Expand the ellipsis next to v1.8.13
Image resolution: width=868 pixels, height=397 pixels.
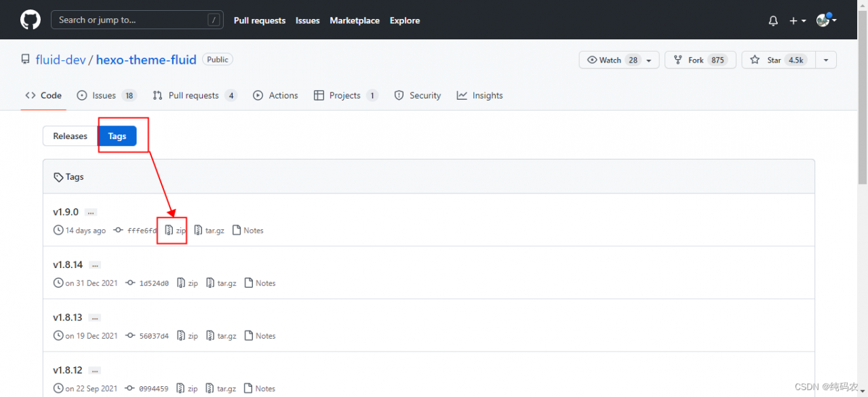pos(95,318)
